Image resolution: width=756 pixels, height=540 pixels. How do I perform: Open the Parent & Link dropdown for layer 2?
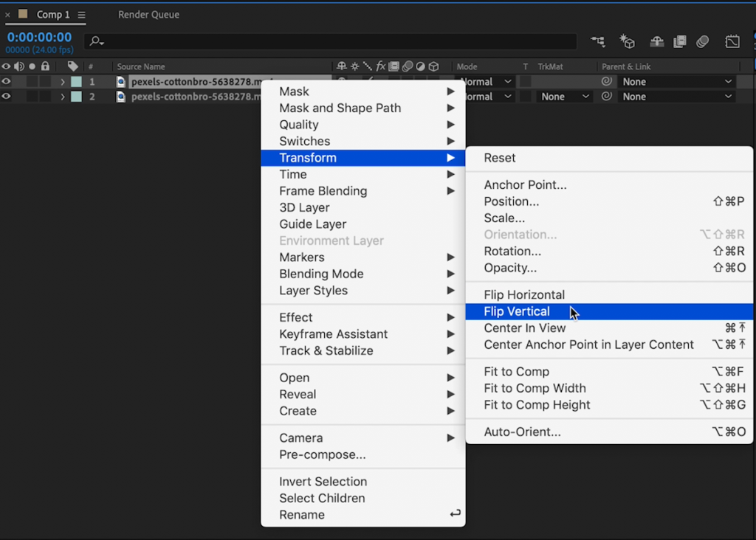676,97
